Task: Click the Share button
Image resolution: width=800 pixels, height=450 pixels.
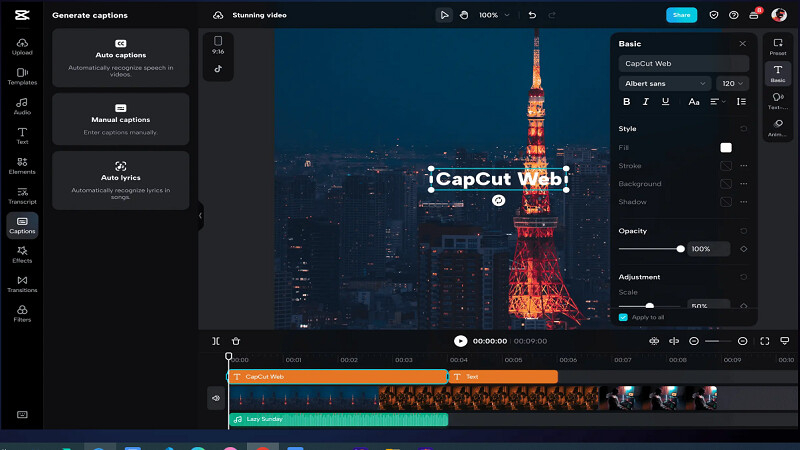Action: click(681, 15)
